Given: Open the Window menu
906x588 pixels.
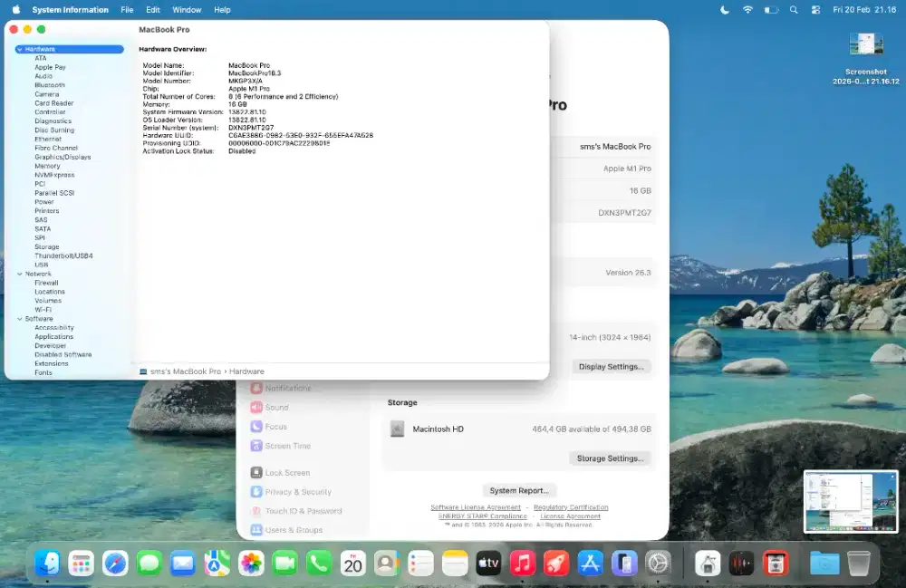Looking at the screenshot, I should (187, 10).
